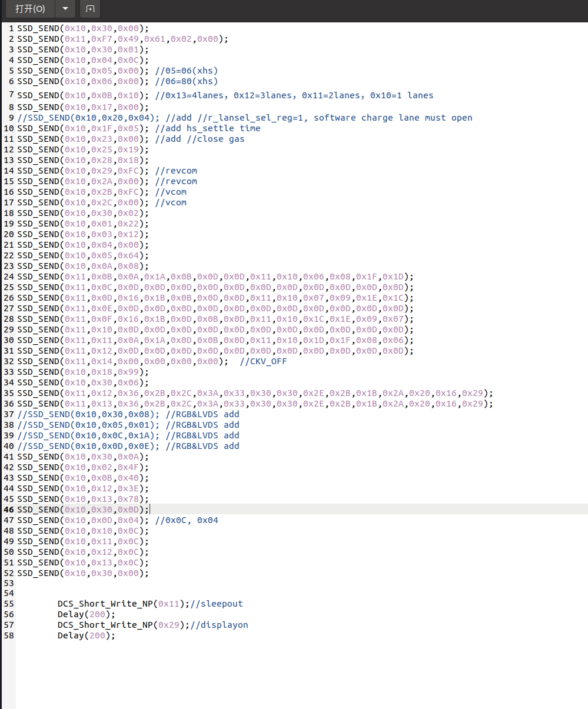588x709 pixels.
Task: Click the //add //close gas comment
Action: 200,139
